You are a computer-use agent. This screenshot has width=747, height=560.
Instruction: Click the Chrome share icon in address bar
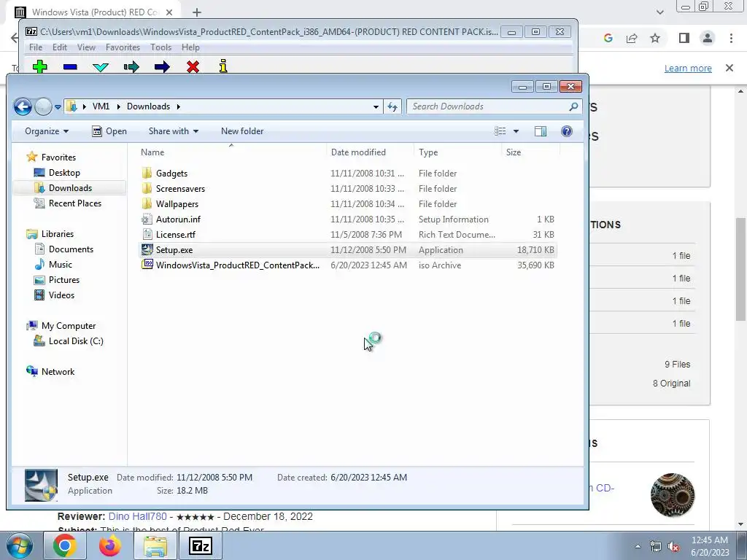[x=632, y=38]
